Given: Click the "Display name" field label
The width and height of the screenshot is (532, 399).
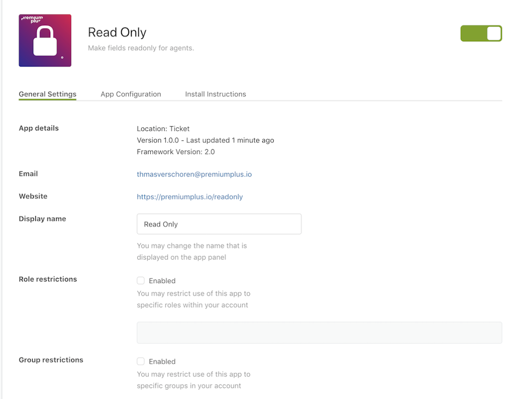Looking at the screenshot, I should pos(42,219).
